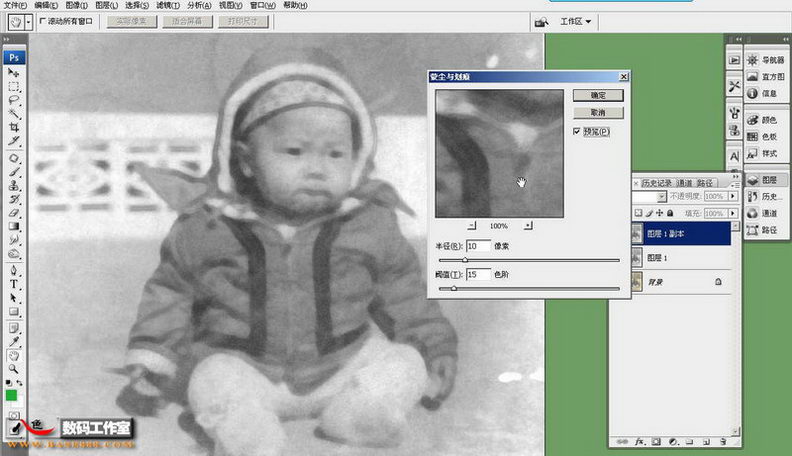Select the Crop tool in toolbox
Screen dimensions: 792x456
pyautogui.click(x=14, y=127)
